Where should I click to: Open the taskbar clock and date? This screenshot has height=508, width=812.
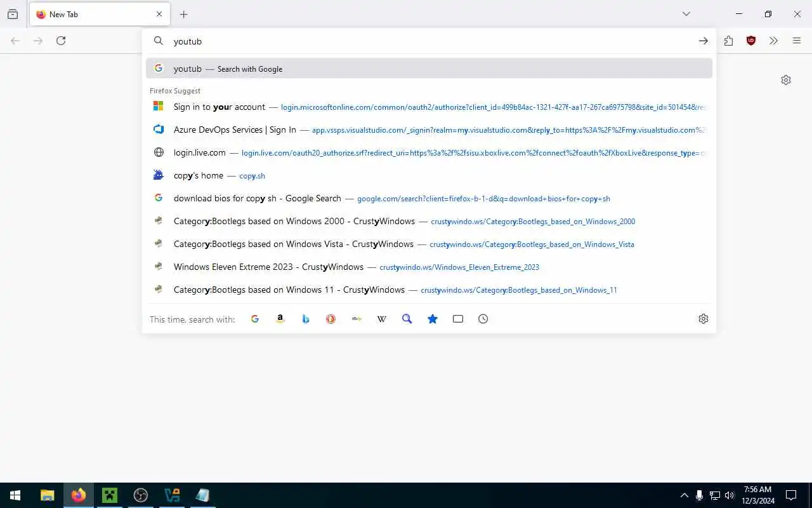(757, 495)
